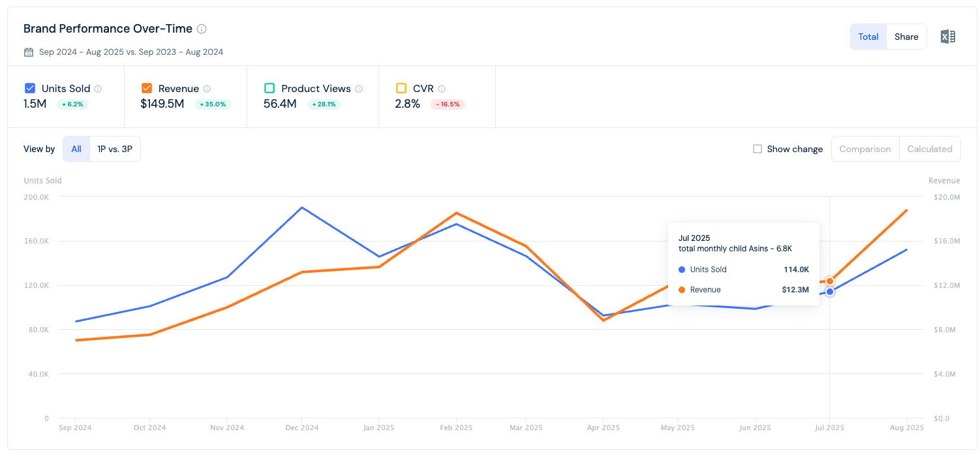Click the info icon next to CVR

[442, 89]
